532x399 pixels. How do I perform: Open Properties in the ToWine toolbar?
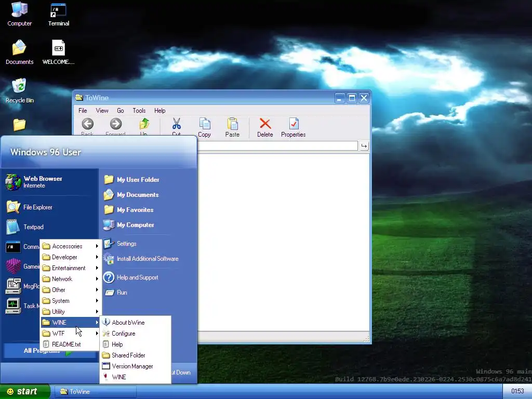point(294,127)
